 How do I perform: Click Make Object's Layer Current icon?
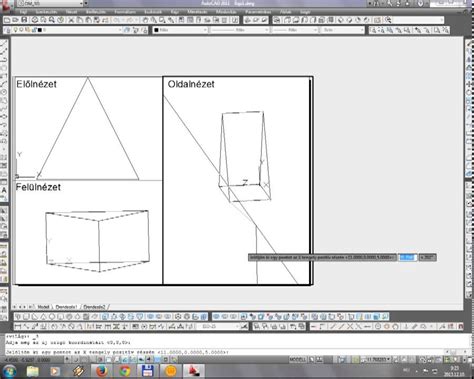tap(127, 30)
